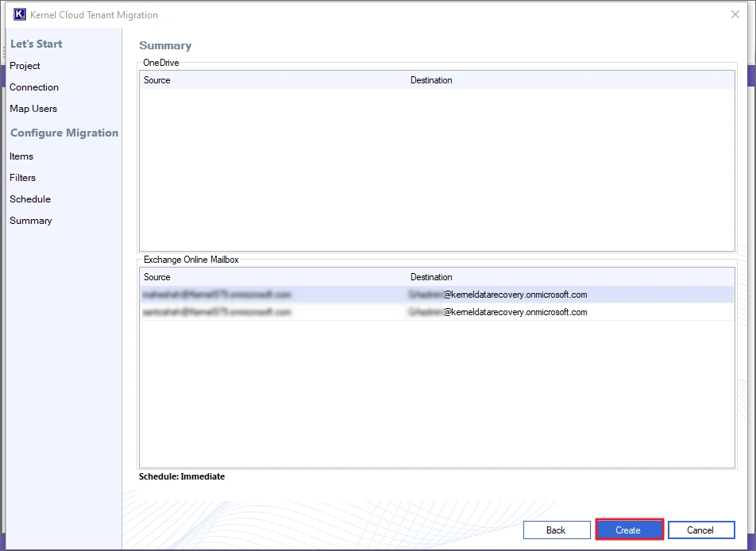Sort Exchange Online Mailbox by Destination column
The width and height of the screenshot is (756, 551).
tap(431, 277)
